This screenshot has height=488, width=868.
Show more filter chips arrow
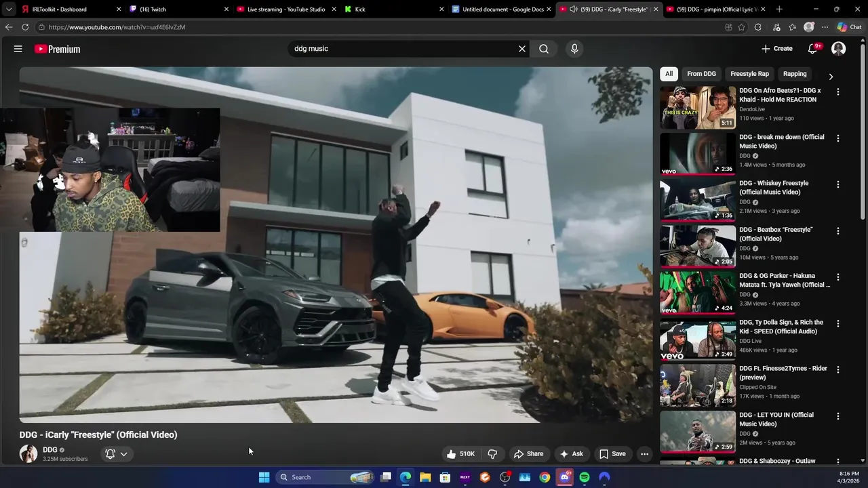coord(831,76)
